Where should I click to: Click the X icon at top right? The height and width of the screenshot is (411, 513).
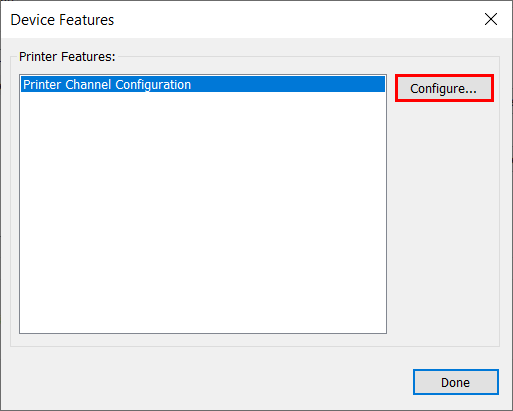(x=491, y=19)
